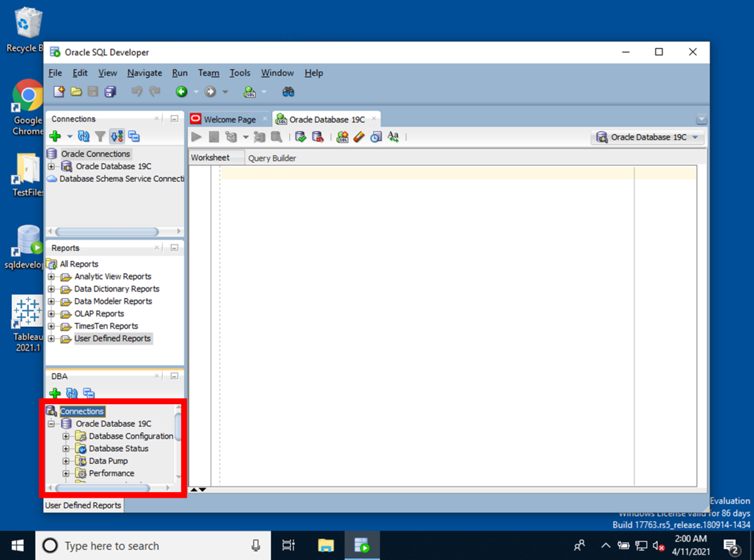Viewport: 754px width, 560px height.
Task: Expand User Defined Reports folder
Action: [x=52, y=339]
